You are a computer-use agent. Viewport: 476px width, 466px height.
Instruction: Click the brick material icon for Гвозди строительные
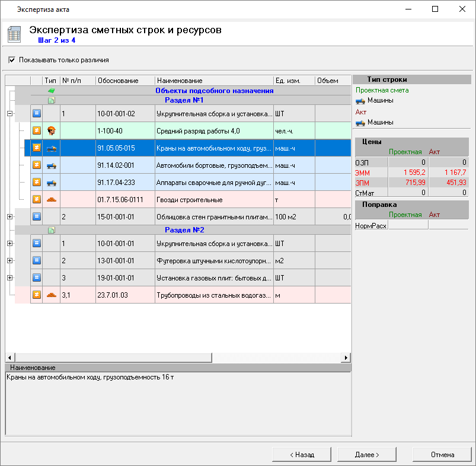(52, 200)
